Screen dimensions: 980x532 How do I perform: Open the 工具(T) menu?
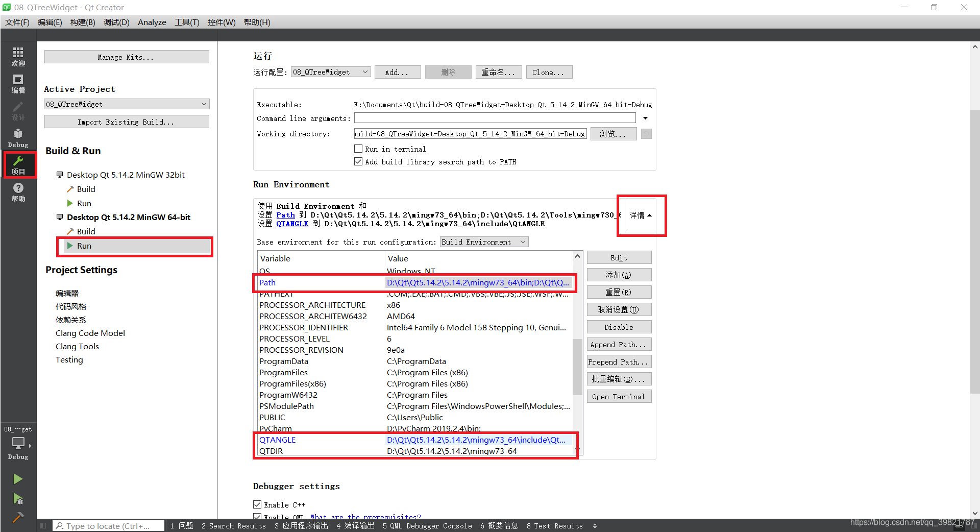187,22
